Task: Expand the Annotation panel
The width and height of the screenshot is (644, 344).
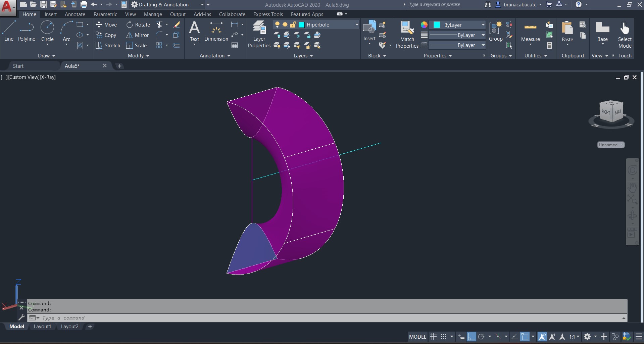Action: (215, 55)
